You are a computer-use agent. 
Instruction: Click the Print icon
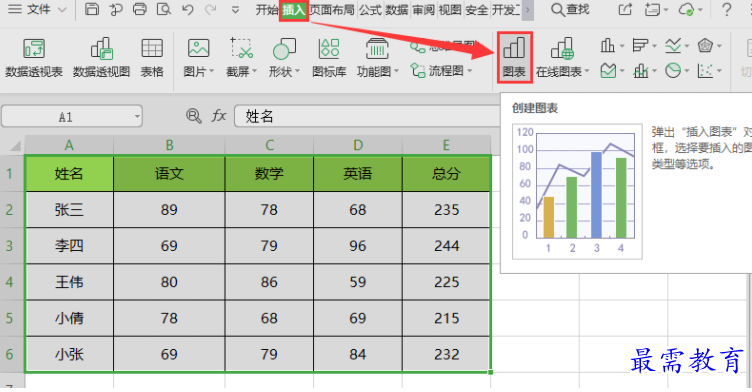140,9
